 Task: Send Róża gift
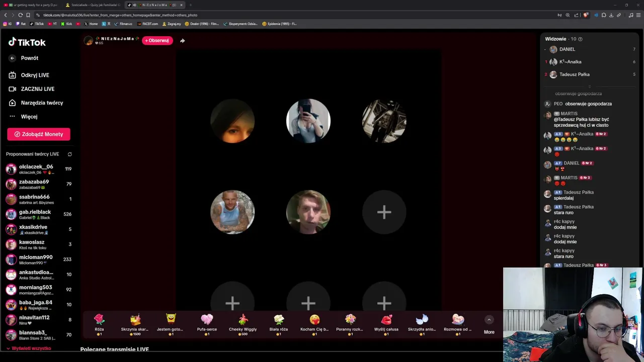point(99,324)
